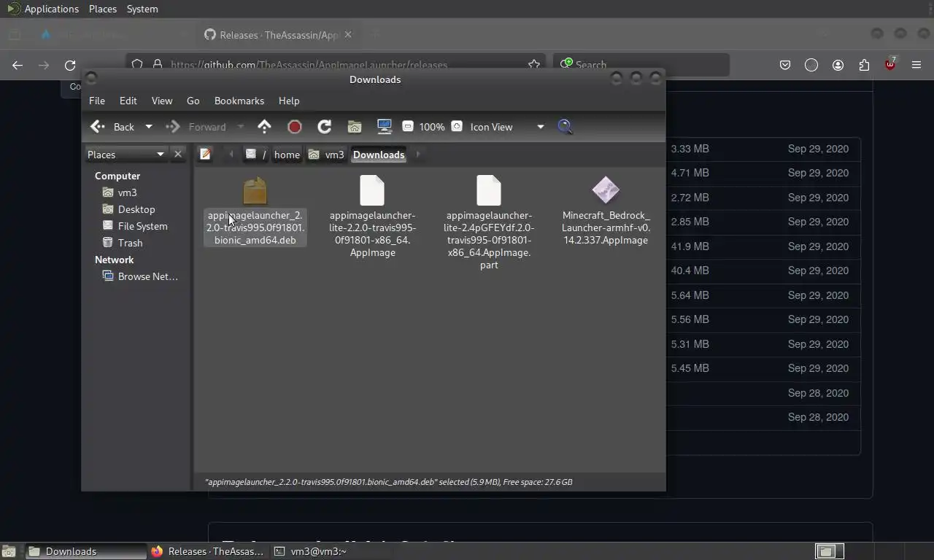Show earlier path items with left arrow

(231, 154)
